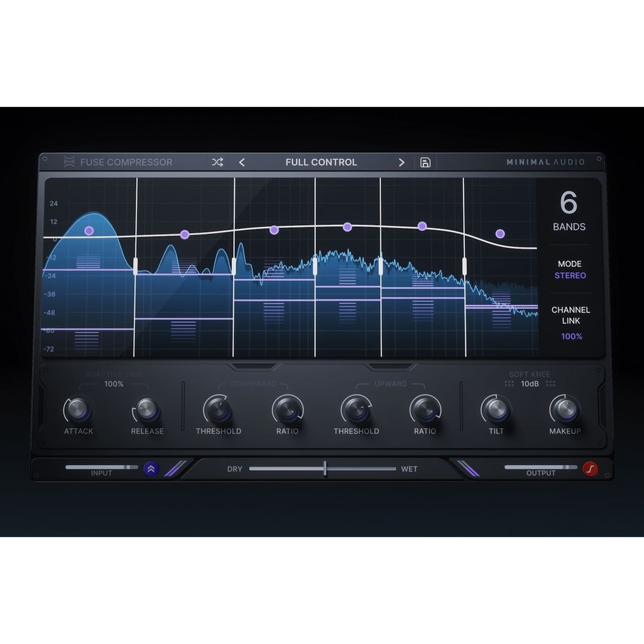This screenshot has height=644, width=644.
Task: Click the randomize preset shuffle icon
Action: (x=217, y=162)
